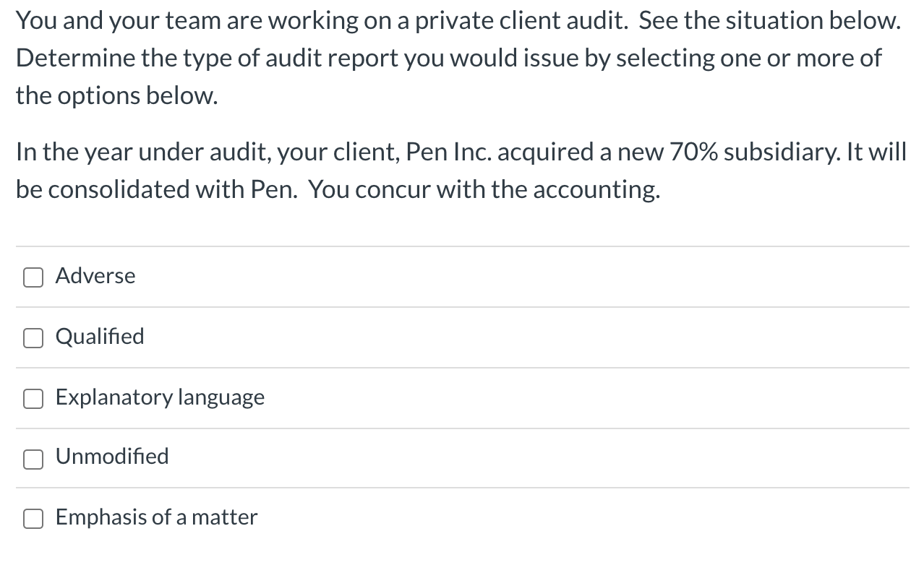Screen dimensions: 924x565
Task: Click the Emphasis of a matter label
Action: coord(156,518)
